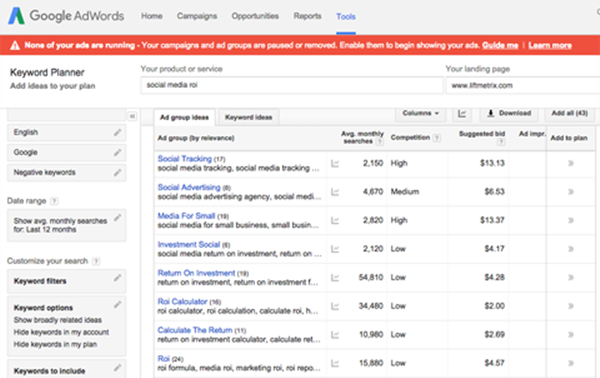View trend chart for Media For Small row

[335, 221]
